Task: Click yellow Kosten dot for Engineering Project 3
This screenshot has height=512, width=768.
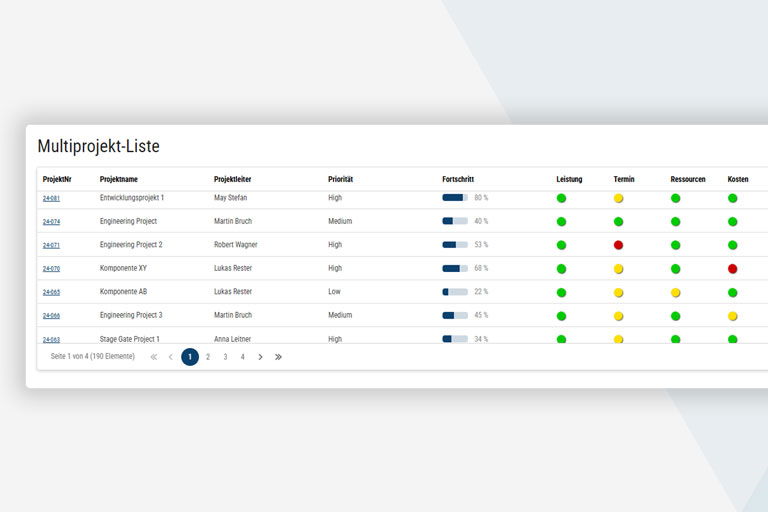Action: click(x=732, y=316)
